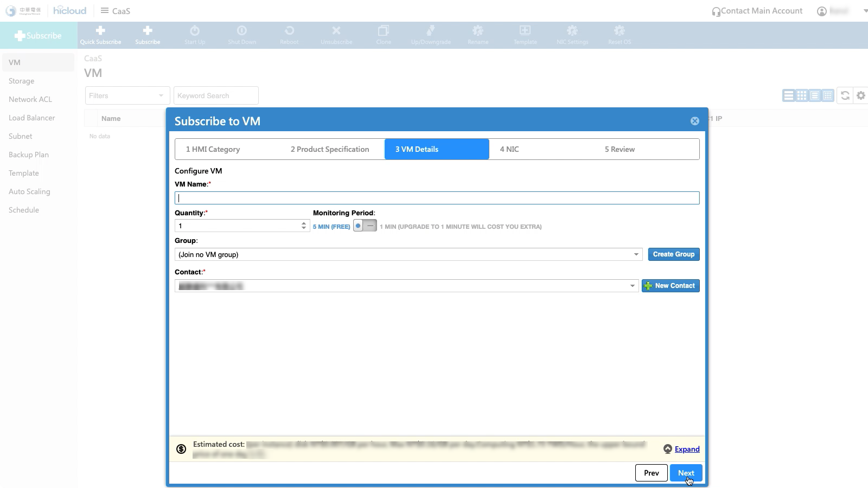The width and height of the screenshot is (868, 488).
Task: Expand the estimated cost details link
Action: [x=687, y=449]
